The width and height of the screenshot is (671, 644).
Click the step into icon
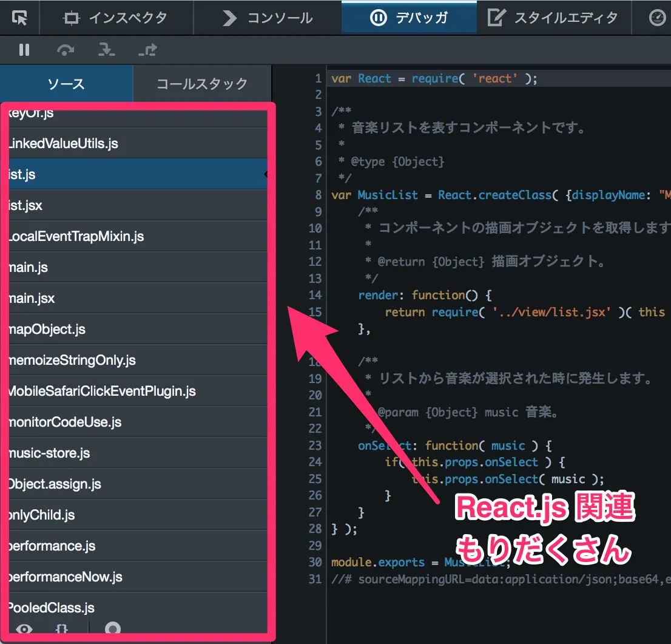coord(106,50)
